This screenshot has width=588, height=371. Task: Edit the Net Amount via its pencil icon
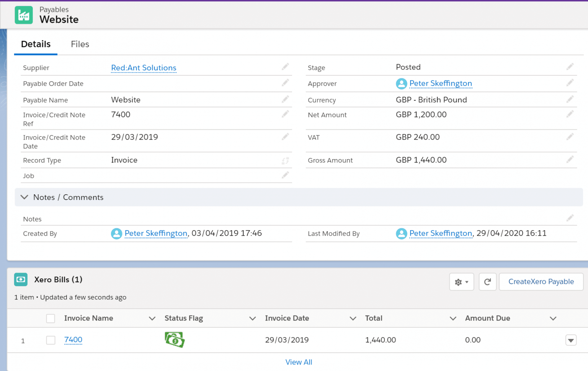(570, 114)
